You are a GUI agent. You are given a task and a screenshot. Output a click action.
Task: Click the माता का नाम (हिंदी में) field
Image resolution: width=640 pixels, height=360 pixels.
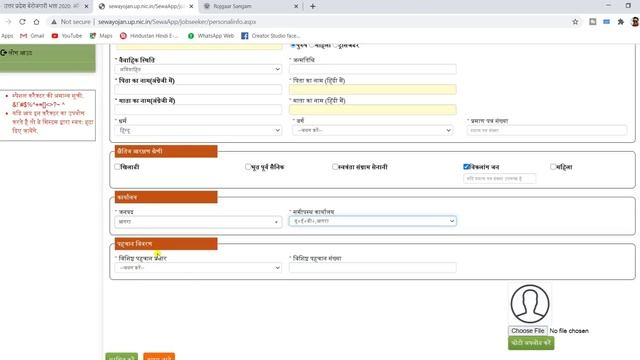373,109
